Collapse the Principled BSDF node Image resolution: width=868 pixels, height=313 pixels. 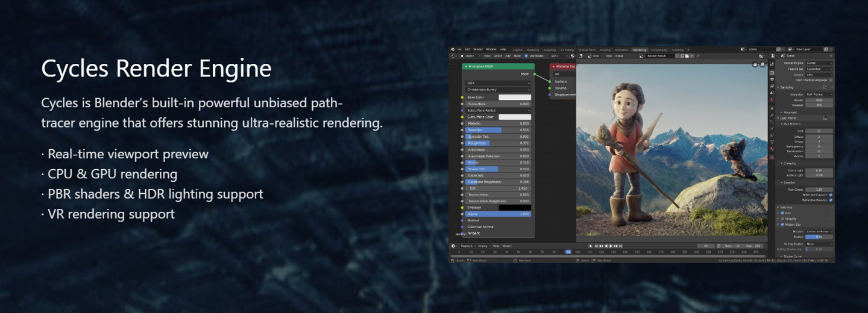click(466, 66)
